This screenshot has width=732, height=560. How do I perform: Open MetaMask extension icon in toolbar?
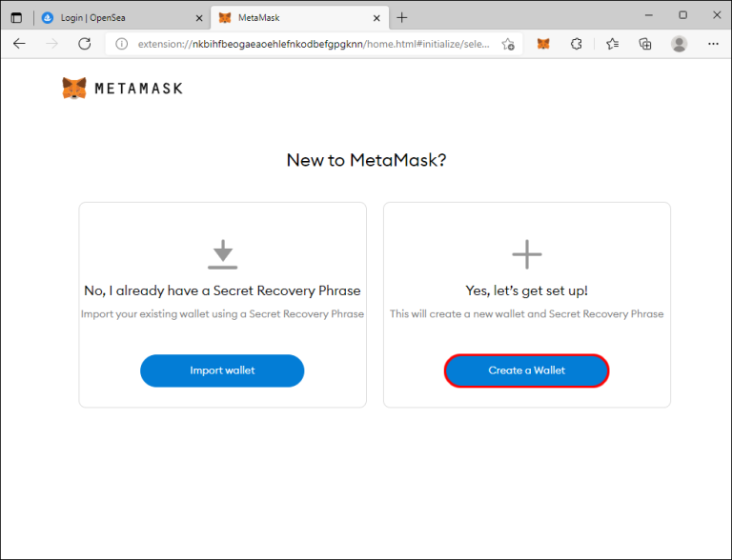[543, 44]
